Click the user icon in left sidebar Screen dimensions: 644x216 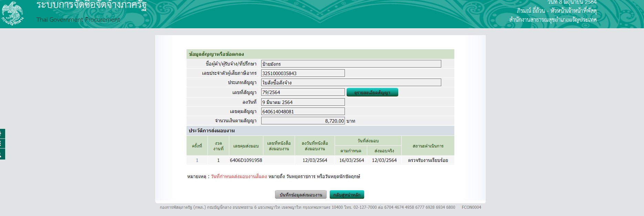click(x=2, y=154)
